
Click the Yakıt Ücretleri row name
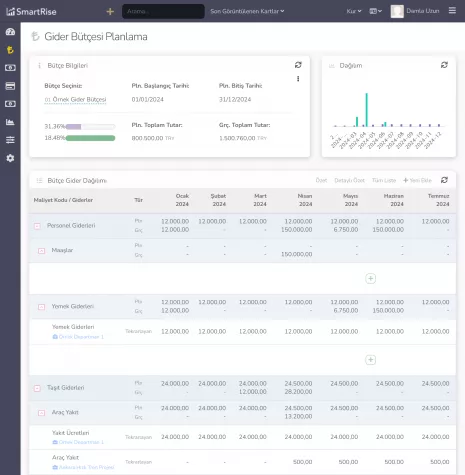[71, 433]
